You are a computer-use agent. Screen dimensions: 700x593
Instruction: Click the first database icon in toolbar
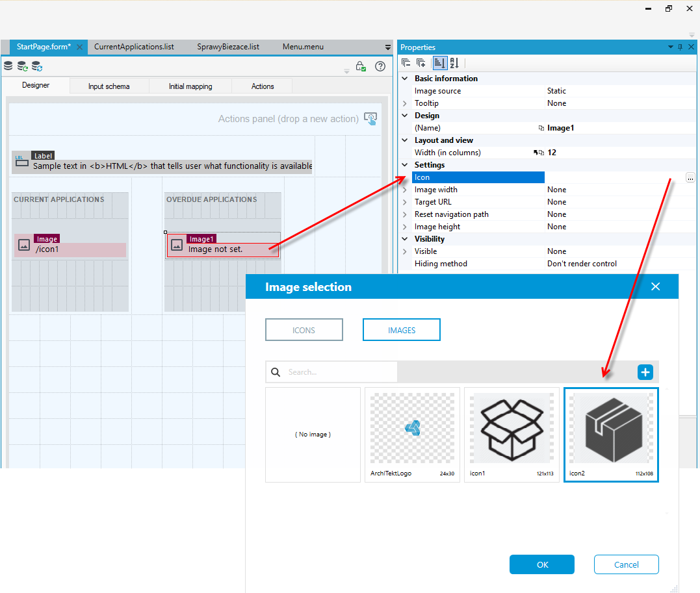click(8, 66)
